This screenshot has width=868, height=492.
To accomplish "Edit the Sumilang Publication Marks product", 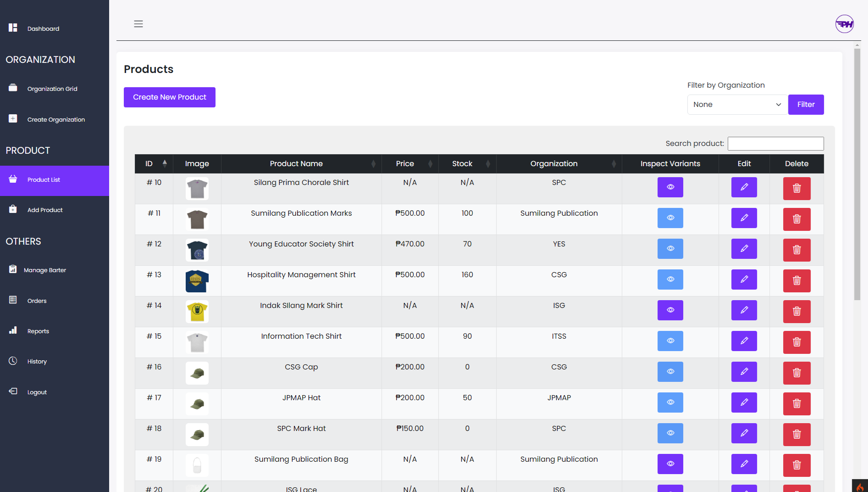I will click(744, 218).
